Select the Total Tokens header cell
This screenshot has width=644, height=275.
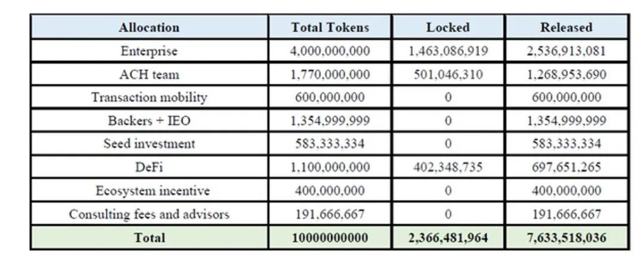point(330,27)
